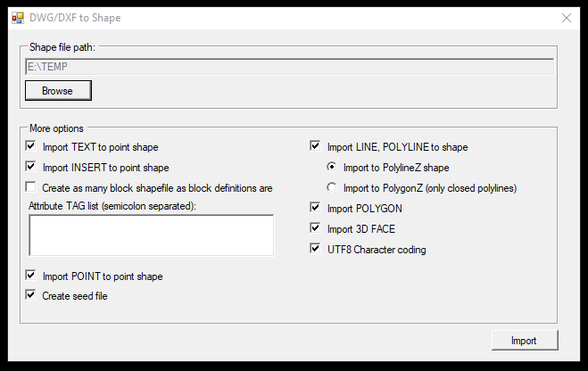Toggle Import 3D FACE checkbox
Viewport: 588px width, 371px height.
tap(315, 227)
